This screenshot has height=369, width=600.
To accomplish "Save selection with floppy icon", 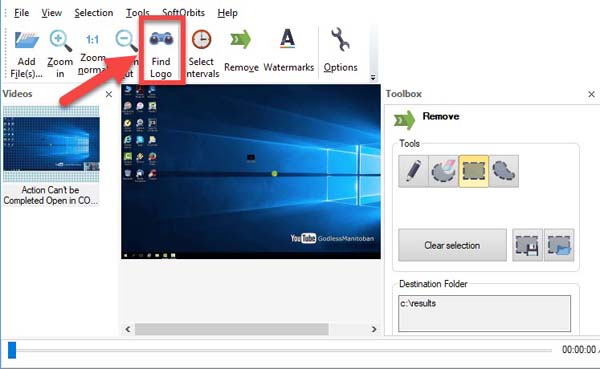I will click(x=527, y=245).
